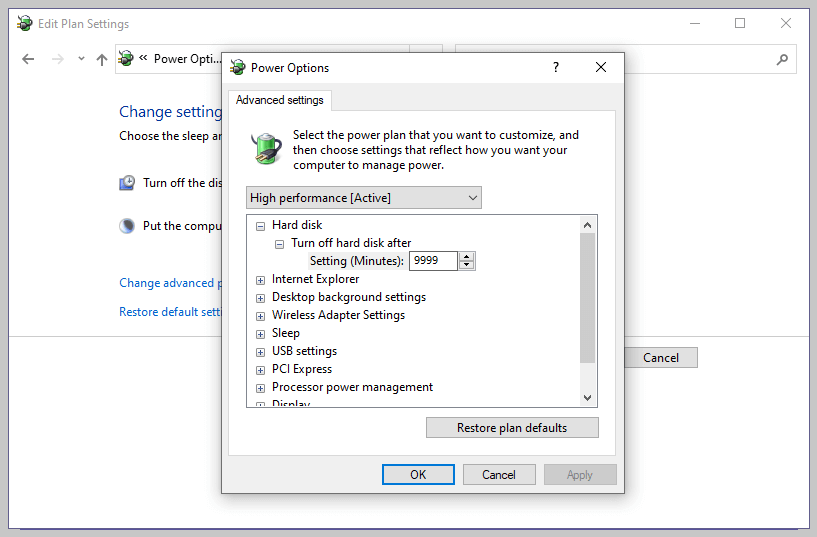Image resolution: width=817 pixels, height=537 pixels.
Task: Select the Internet Explorer label
Action: click(x=315, y=279)
